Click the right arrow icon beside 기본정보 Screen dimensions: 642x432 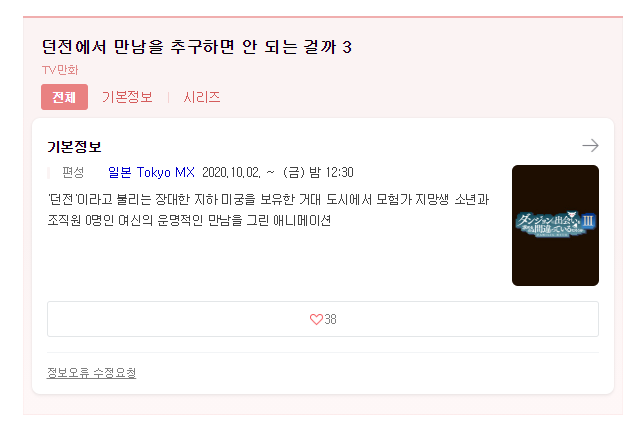pos(590,145)
